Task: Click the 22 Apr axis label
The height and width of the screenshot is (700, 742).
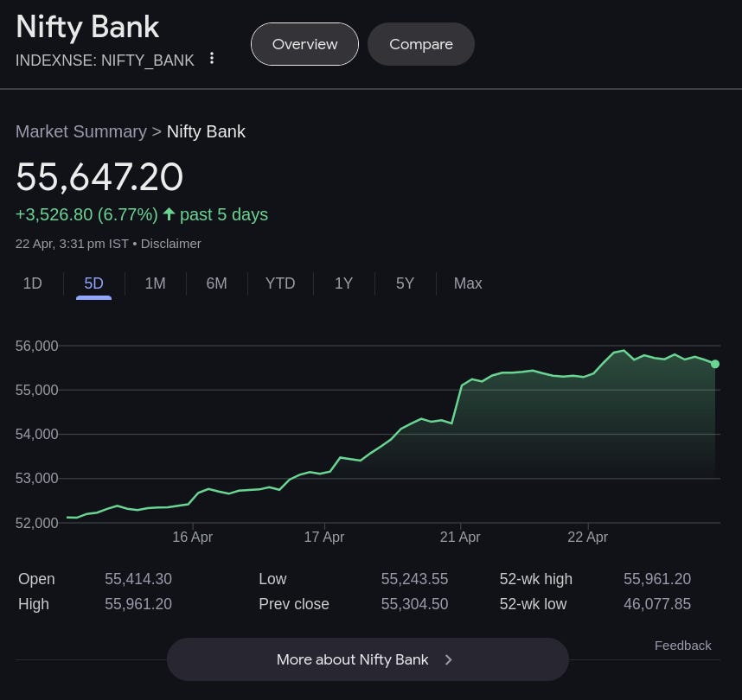Action: (x=588, y=537)
